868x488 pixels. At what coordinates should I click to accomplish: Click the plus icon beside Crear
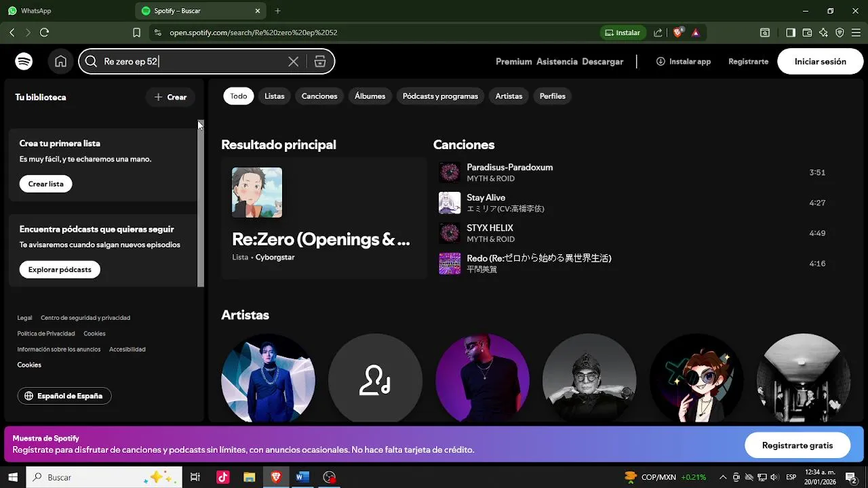point(159,97)
